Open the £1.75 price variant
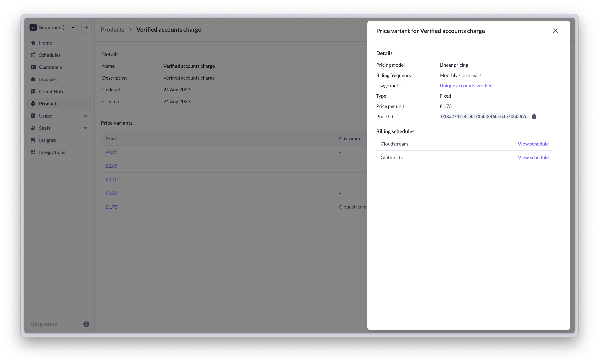Image resolution: width=599 pixels, height=364 pixels. click(x=111, y=207)
